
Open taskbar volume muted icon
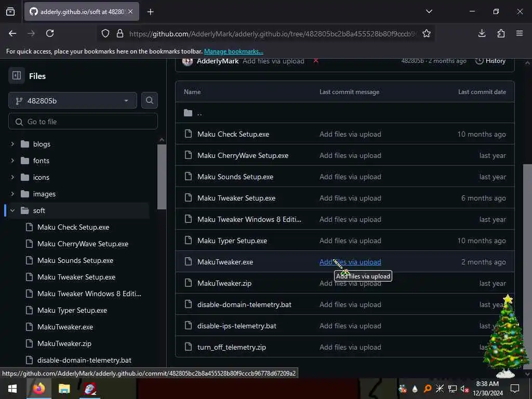click(x=464, y=389)
